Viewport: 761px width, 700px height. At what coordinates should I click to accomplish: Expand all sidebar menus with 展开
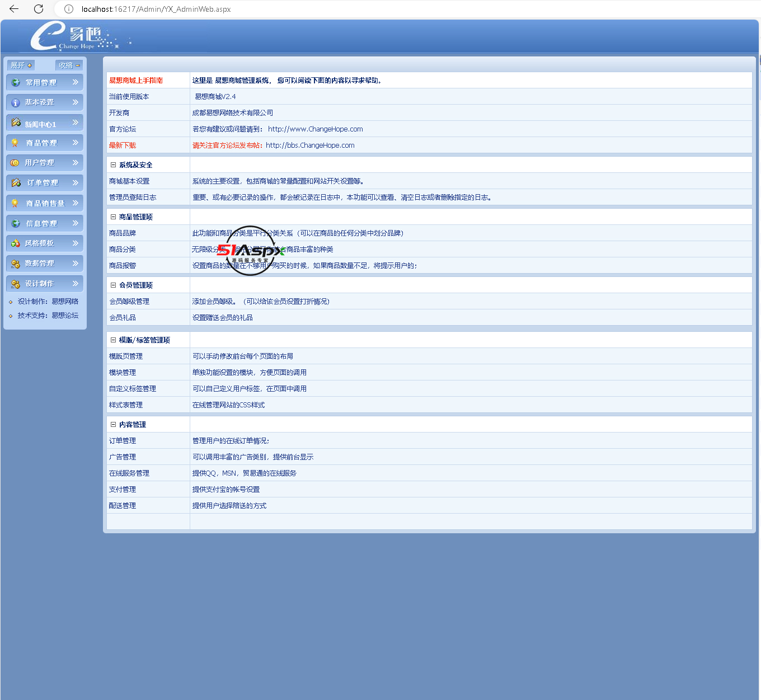pos(21,65)
